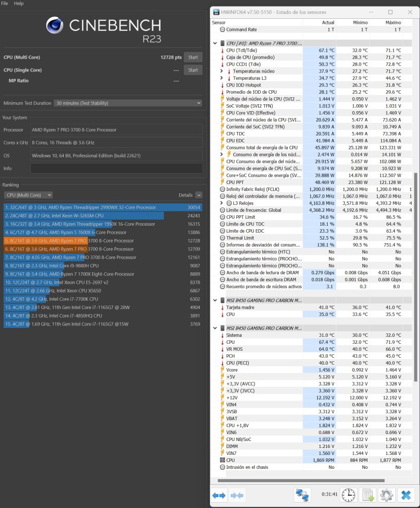Click the circle icon beside Thermal Limit
Screen dimensions: 420x508
222,238
